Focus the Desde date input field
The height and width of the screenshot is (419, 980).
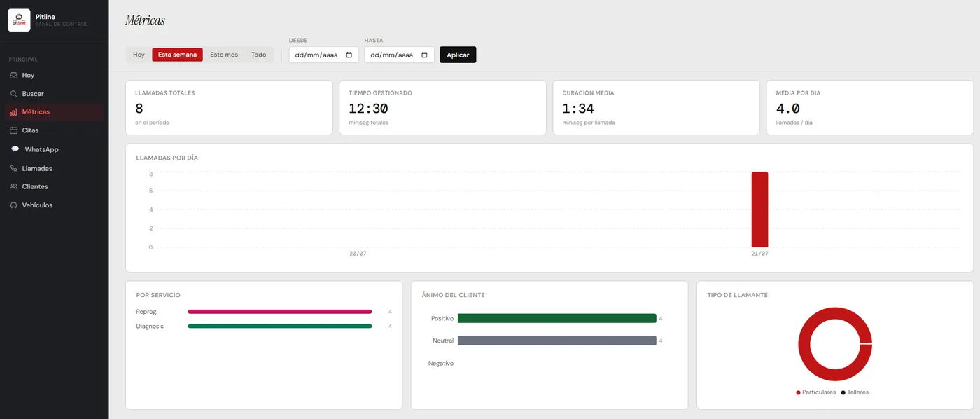click(x=324, y=55)
